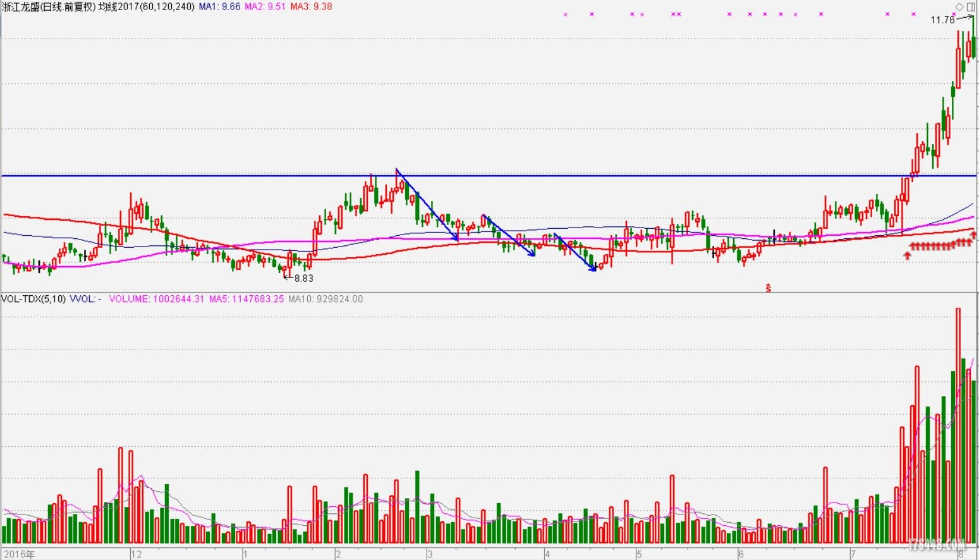Image resolution: width=979 pixels, height=560 pixels.
Task: Click the VOLUME: 1002644.31 readout
Action: [x=157, y=299]
